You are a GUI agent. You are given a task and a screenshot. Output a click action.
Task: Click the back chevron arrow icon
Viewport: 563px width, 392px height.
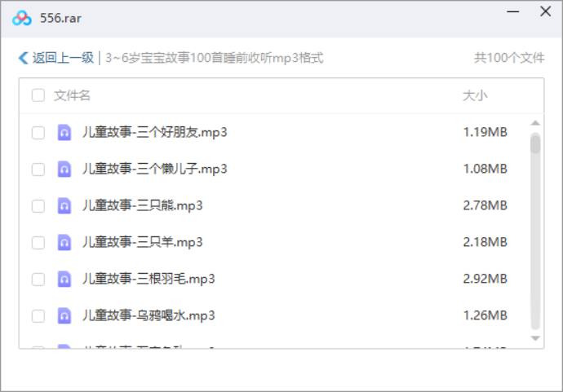point(23,58)
